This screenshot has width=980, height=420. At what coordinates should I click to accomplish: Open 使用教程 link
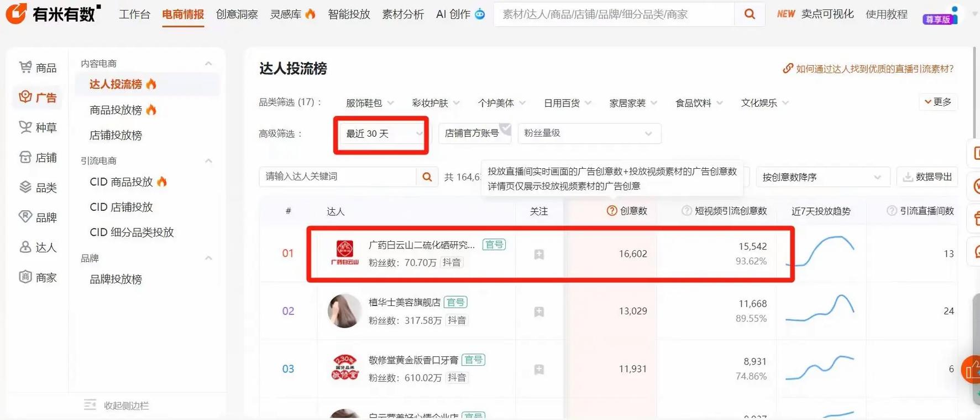point(887,14)
